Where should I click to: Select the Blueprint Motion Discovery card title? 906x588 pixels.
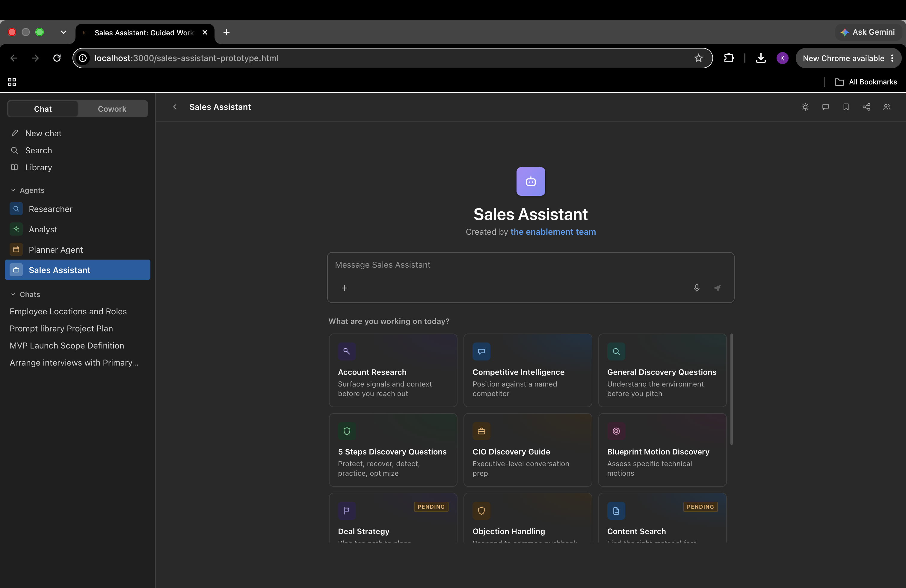(658, 452)
